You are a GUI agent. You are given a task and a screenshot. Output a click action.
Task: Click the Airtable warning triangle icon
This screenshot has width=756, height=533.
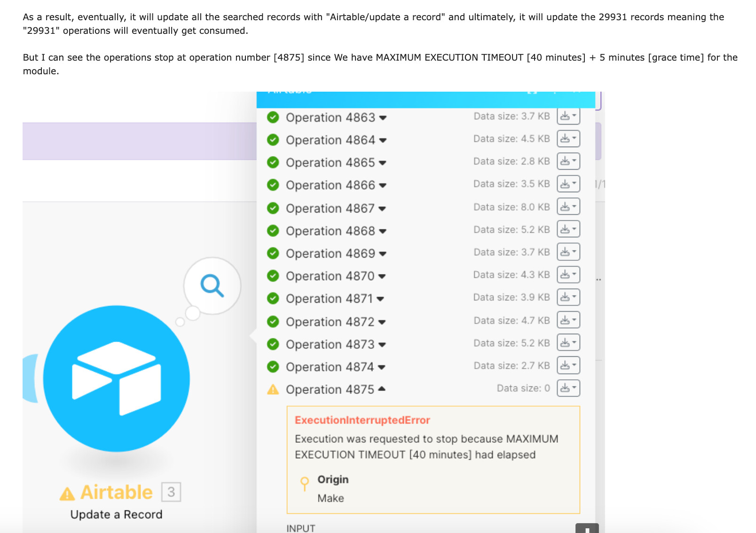67,494
